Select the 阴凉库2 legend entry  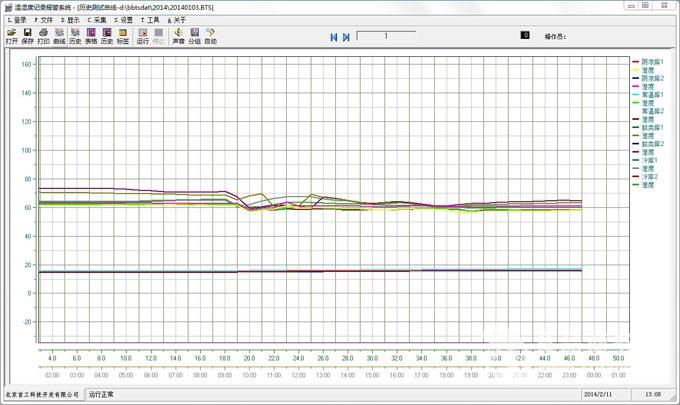point(653,78)
